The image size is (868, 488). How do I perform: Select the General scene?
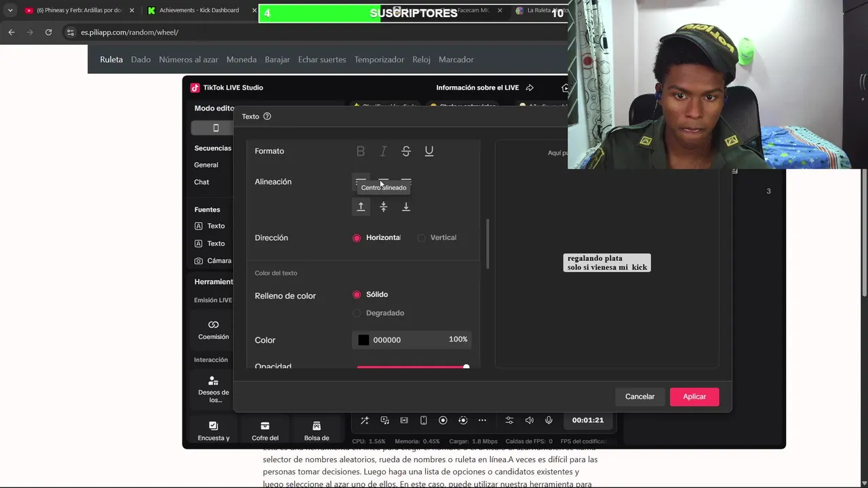click(x=206, y=165)
